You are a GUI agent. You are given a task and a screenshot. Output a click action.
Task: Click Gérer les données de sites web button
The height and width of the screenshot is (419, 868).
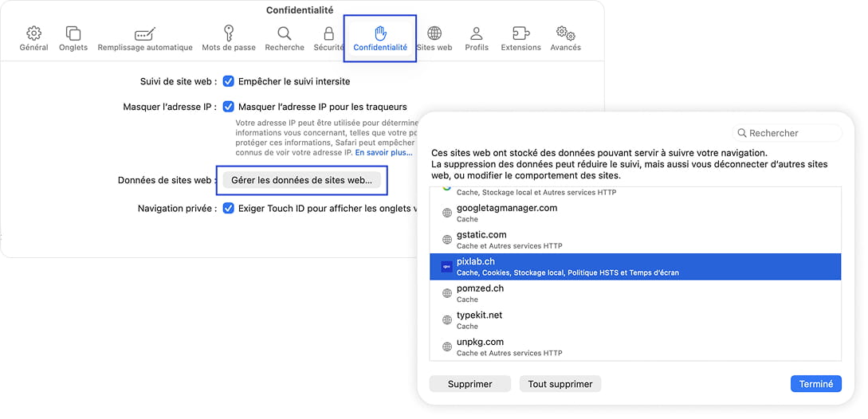point(302,180)
